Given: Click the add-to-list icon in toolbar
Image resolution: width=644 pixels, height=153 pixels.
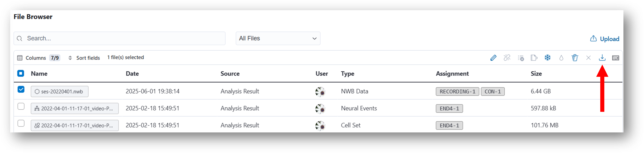Looking at the screenshot, I should (x=521, y=58).
